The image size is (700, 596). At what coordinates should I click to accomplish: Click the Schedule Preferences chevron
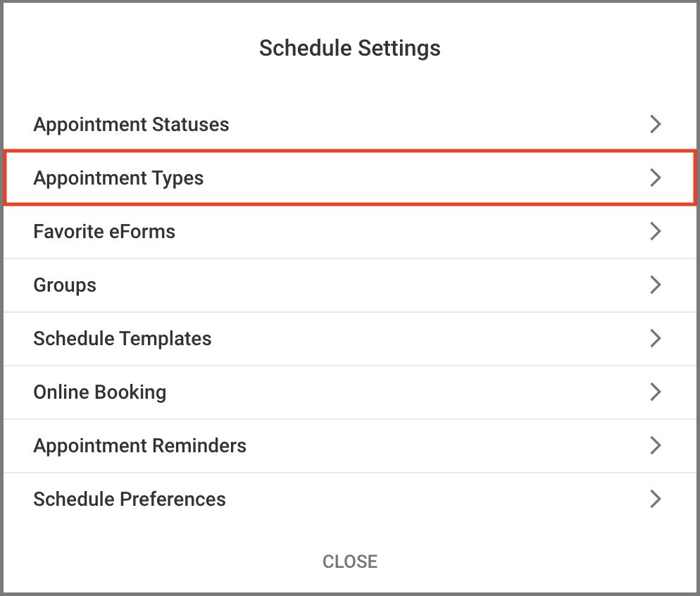(656, 499)
